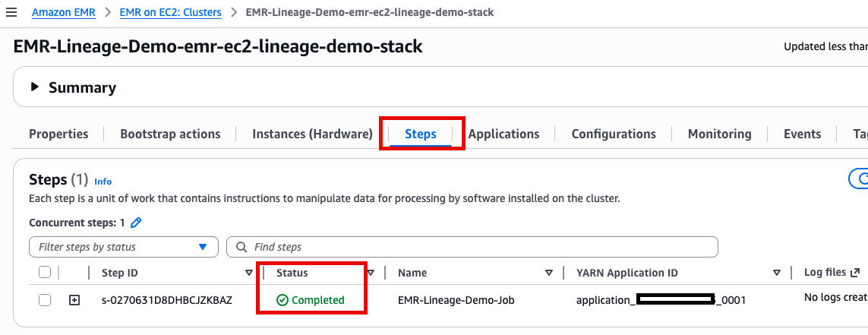This screenshot has width=868, height=335.
Task: Follow the Amazon EMR breadcrumb link
Action: (x=64, y=12)
